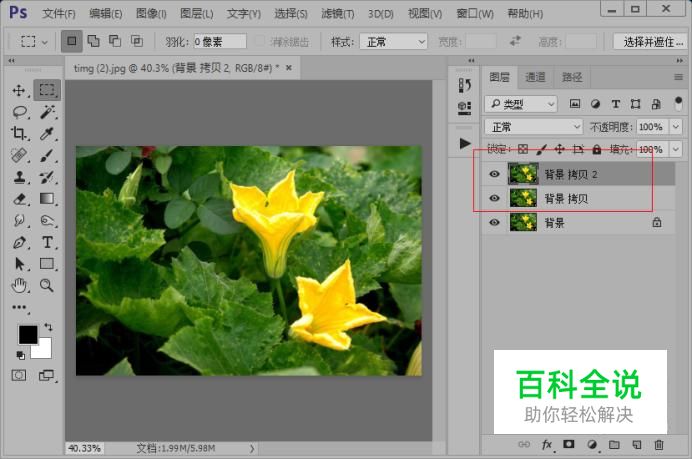Select the Type tool
The height and width of the screenshot is (459, 692).
[47, 242]
